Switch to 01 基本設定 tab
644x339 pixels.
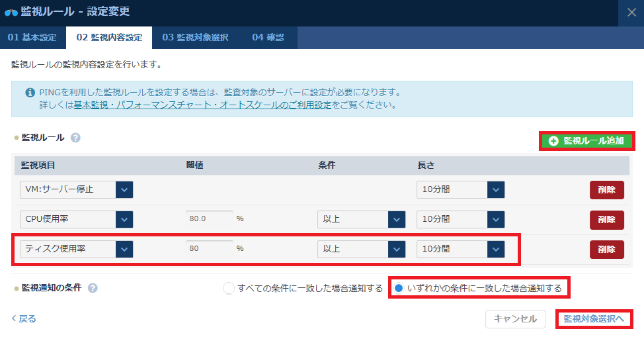click(x=32, y=38)
